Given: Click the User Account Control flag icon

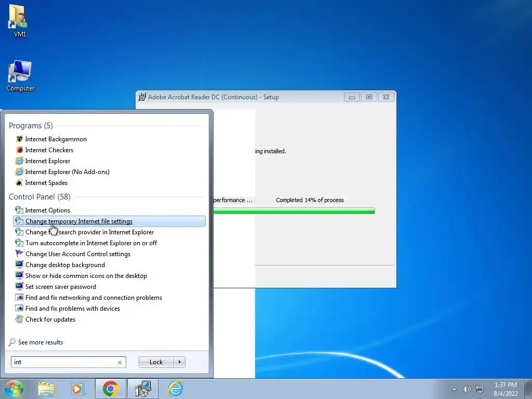Looking at the screenshot, I should point(19,254).
